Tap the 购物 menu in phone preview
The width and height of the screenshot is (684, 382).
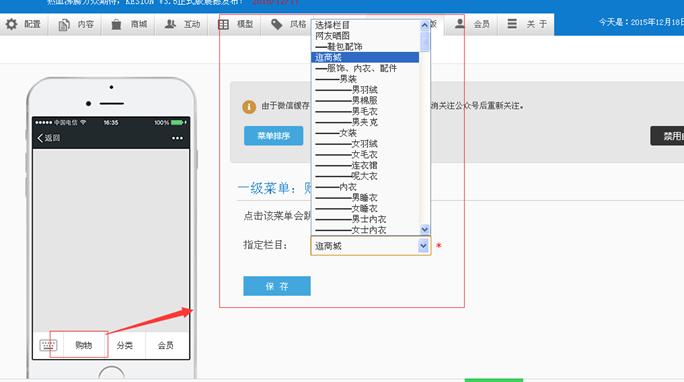click(83, 345)
